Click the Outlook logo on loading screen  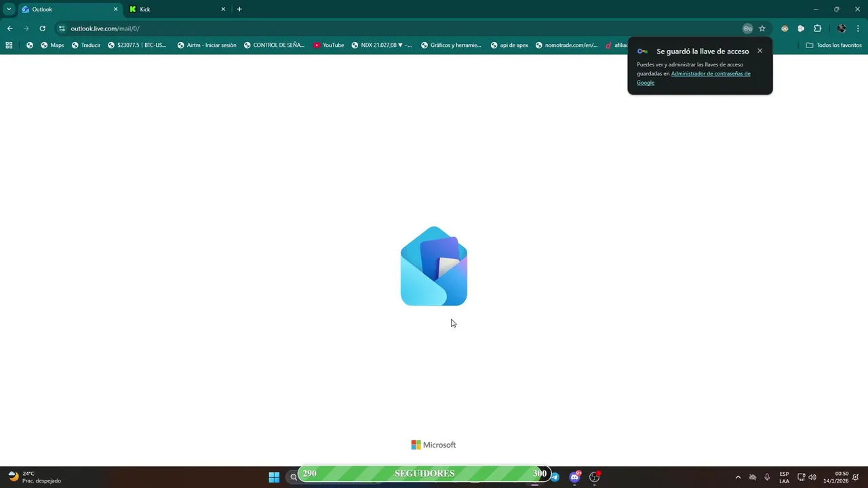click(x=434, y=266)
